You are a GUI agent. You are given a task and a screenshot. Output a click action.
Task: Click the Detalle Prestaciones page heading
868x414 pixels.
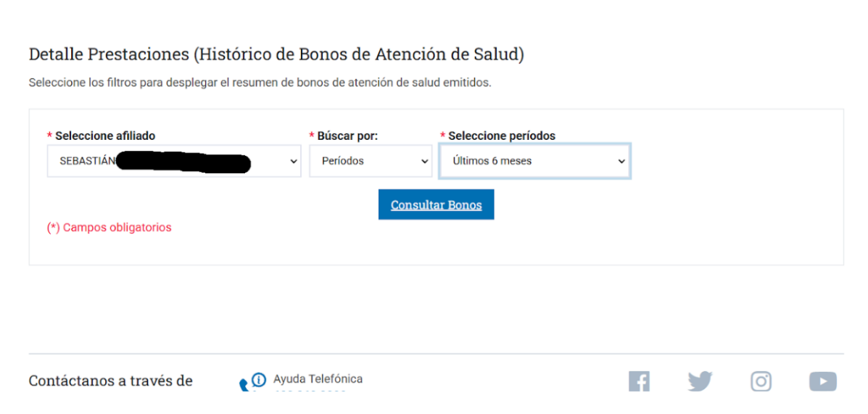(x=276, y=54)
